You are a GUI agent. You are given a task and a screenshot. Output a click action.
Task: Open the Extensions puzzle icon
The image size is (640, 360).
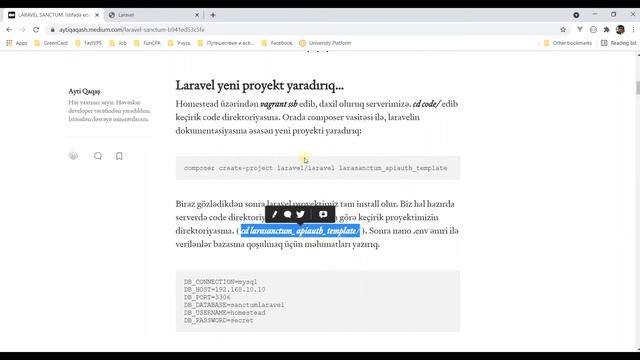pos(607,29)
